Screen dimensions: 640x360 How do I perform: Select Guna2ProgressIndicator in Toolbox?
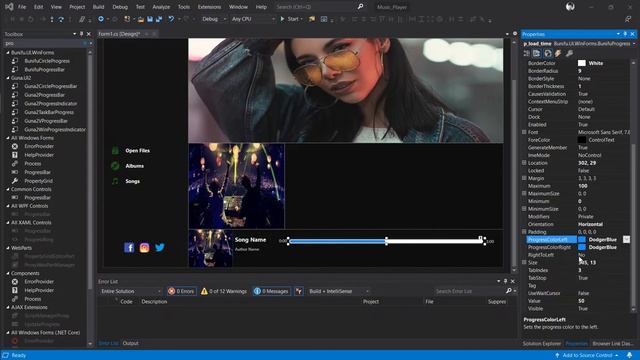coord(51,104)
